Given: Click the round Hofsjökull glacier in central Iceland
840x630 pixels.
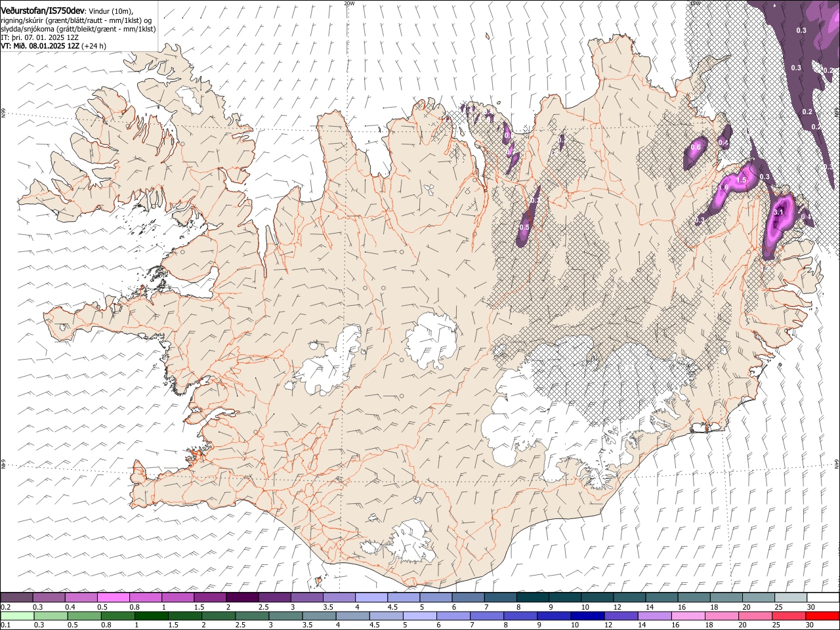Looking at the screenshot, I should pos(432,340).
